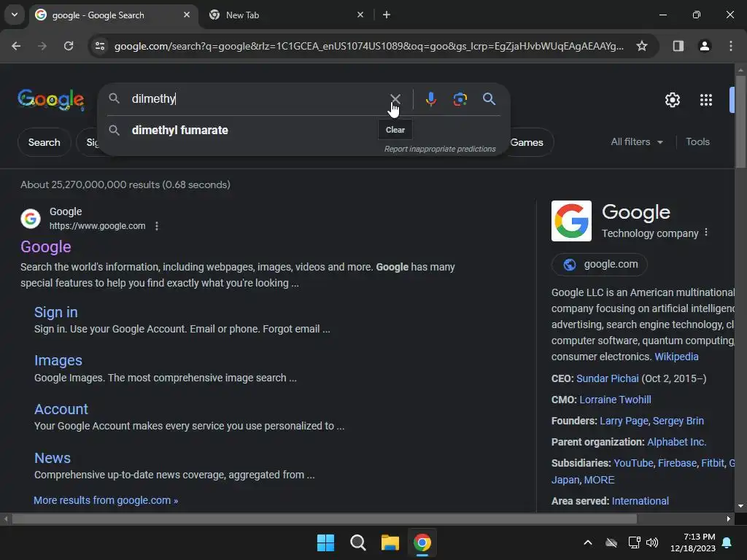Click the vertical scrollbar thumb
This screenshot has width=747, height=560.
pos(740,122)
